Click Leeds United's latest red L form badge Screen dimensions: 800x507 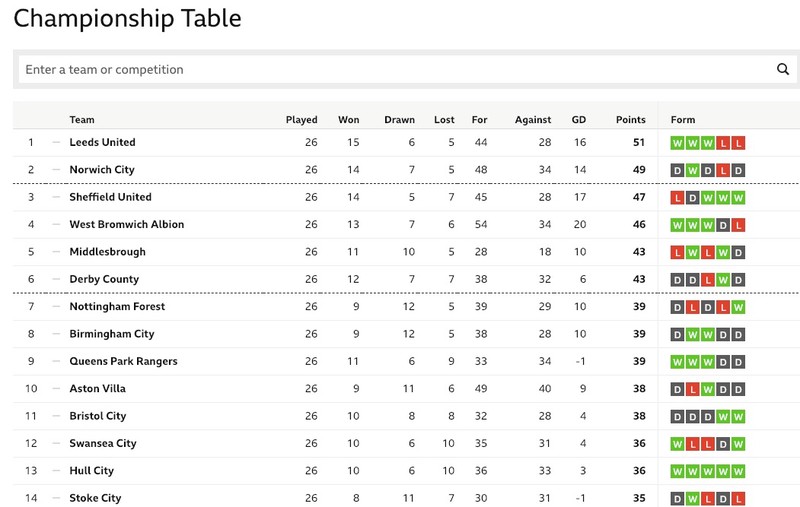[738, 143]
